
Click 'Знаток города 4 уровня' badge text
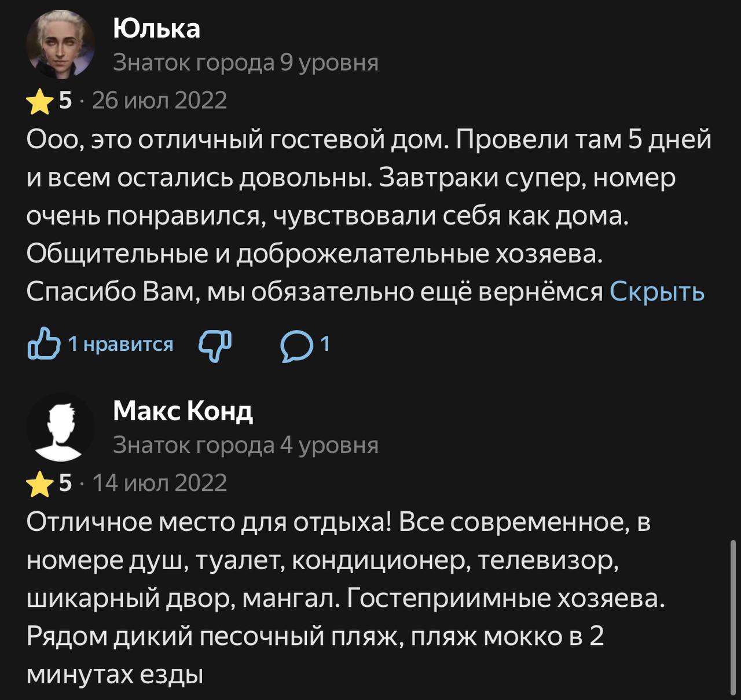246,445
